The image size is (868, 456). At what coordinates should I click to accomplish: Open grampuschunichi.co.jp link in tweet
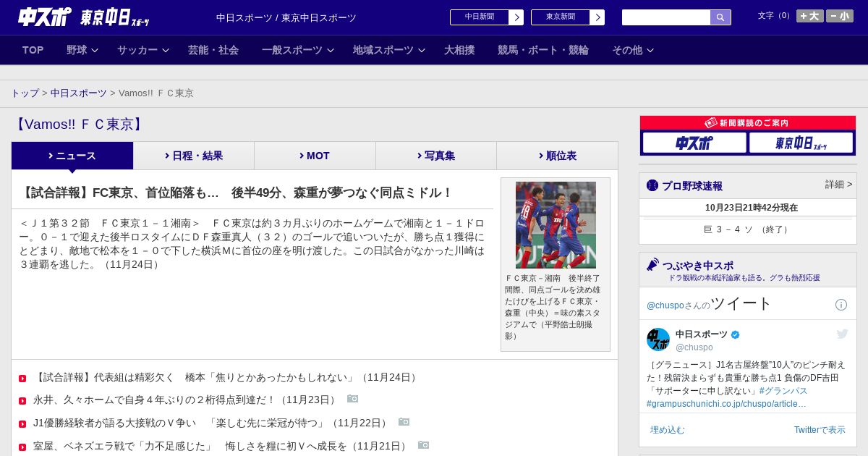point(726,404)
